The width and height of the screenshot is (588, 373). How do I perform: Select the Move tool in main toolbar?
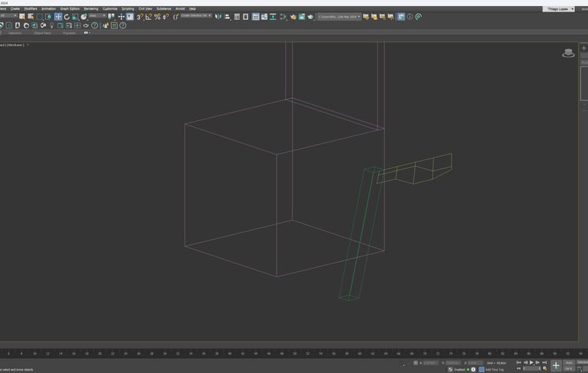tap(58, 16)
